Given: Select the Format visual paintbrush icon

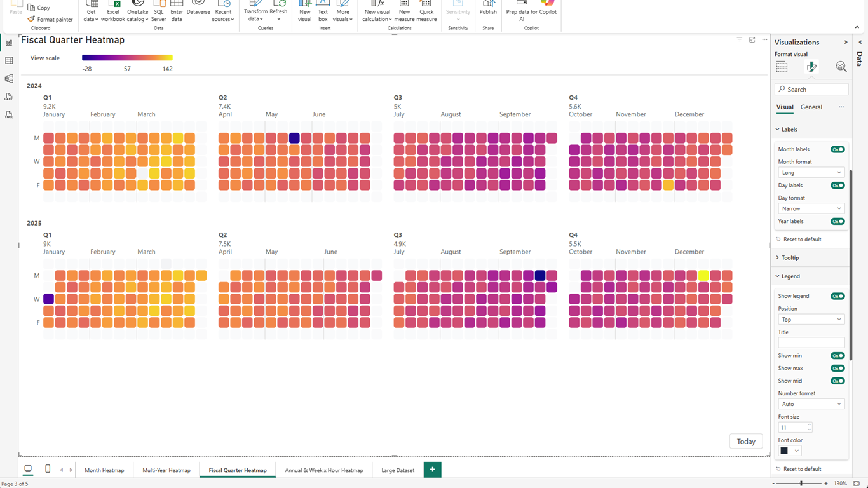Looking at the screenshot, I should pyautogui.click(x=811, y=67).
